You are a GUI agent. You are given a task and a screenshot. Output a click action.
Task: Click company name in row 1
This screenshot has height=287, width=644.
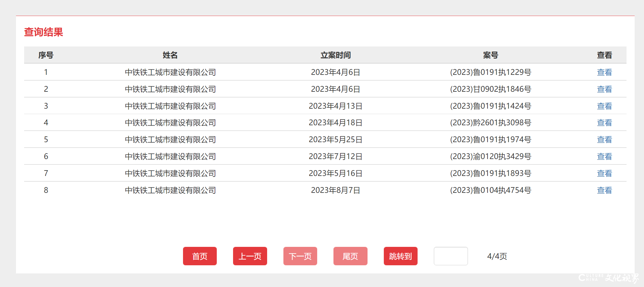click(170, 72)
